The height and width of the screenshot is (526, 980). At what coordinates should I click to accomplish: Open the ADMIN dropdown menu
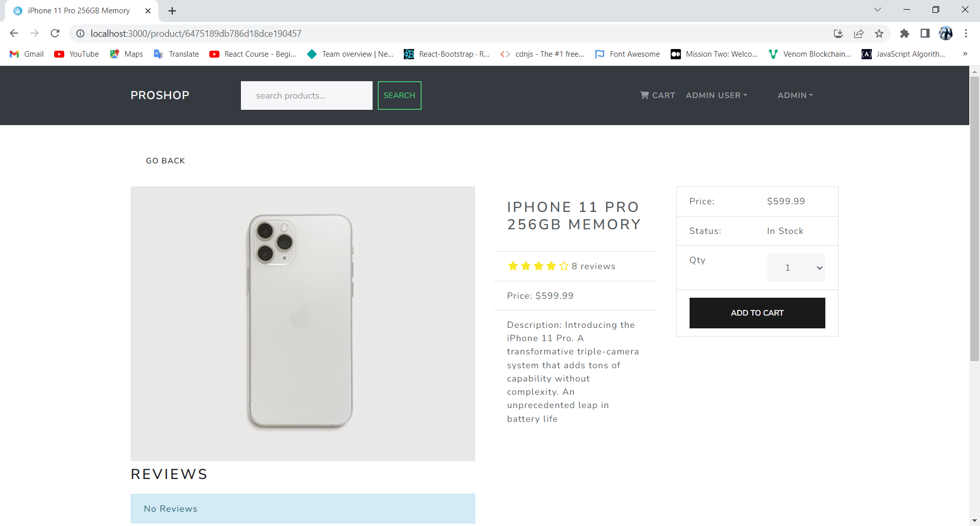tap(795, 95)
